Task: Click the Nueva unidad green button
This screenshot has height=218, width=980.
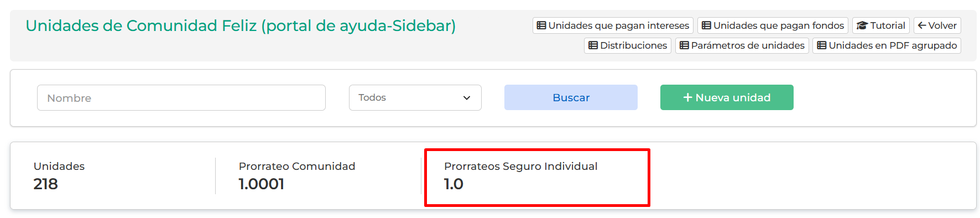Action: pos(727,97)
